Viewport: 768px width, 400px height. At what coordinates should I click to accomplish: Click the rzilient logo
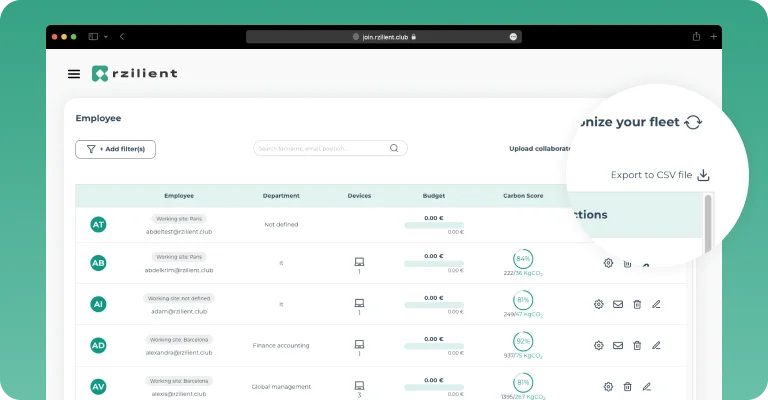click(135, 73)
